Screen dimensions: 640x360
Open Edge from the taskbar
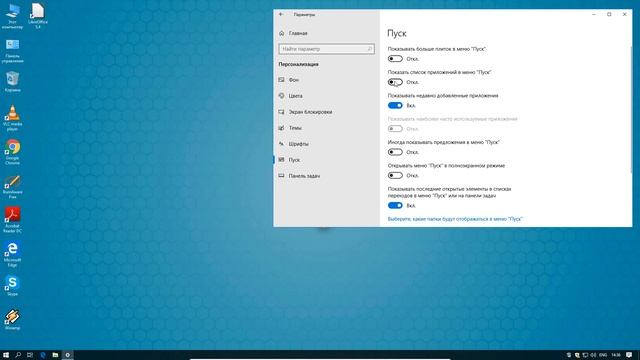point(43,355)
